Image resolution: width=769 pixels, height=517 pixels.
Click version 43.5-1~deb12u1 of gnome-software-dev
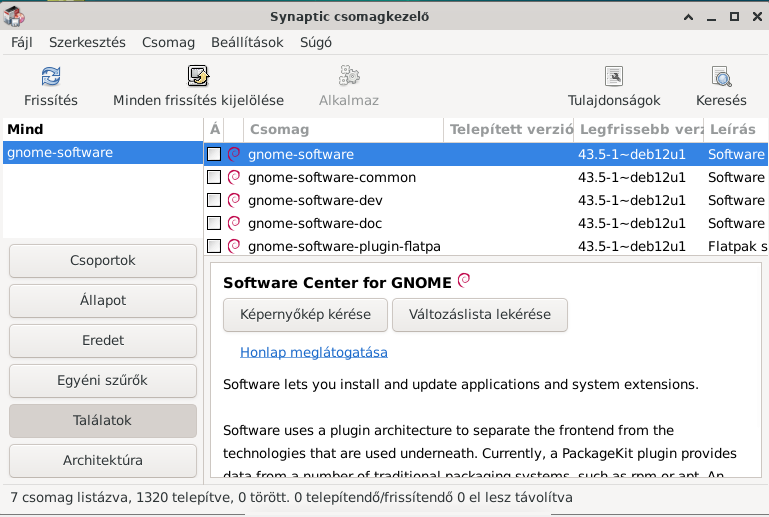pyautogui.click(x=632, y=200)
